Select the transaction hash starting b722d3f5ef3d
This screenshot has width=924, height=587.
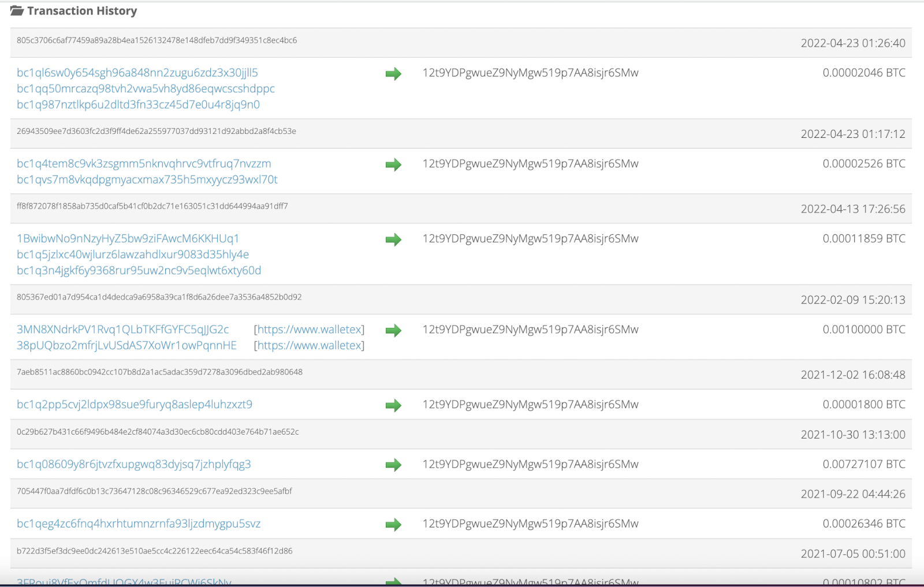[155, 551]
